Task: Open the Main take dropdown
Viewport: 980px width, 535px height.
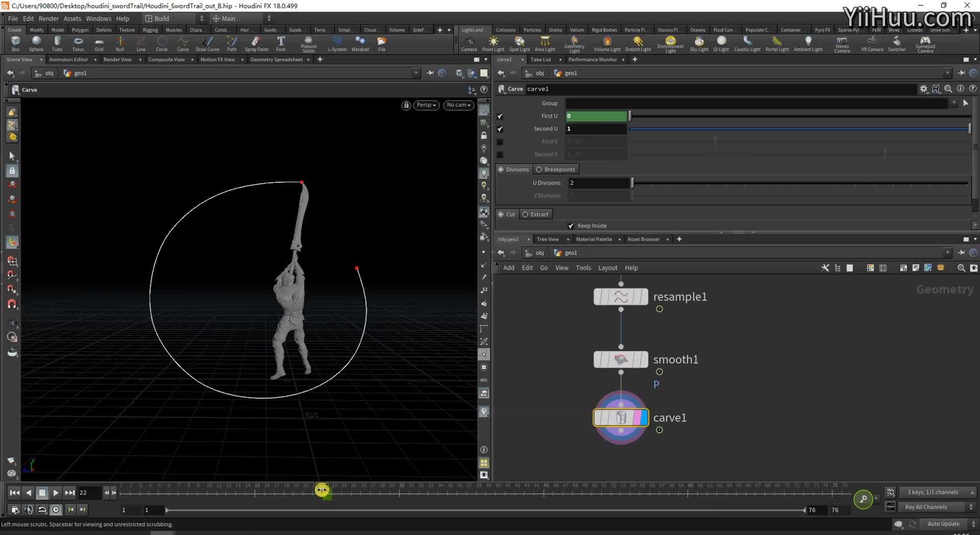Action: pyautogui.click(x=241, y=18)
